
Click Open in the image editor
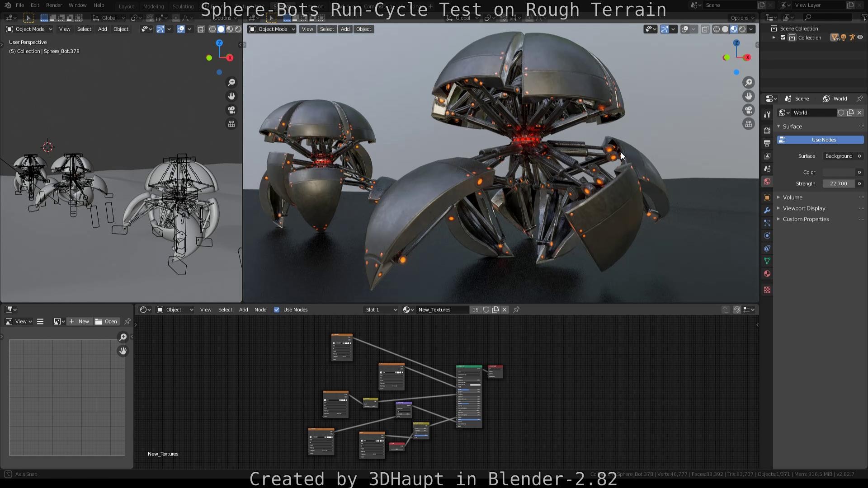[110, 321]
